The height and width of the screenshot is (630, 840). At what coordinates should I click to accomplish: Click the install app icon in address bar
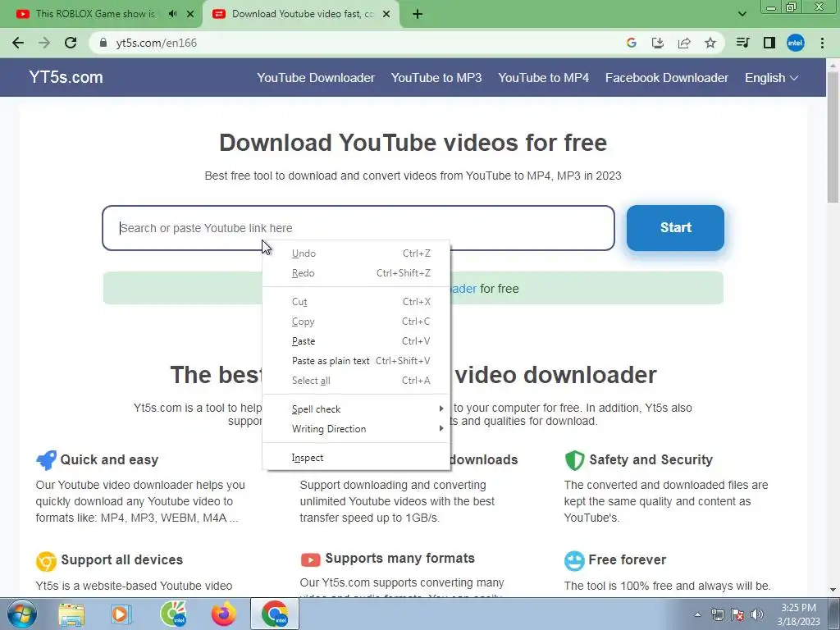click(x=658, y=43)
